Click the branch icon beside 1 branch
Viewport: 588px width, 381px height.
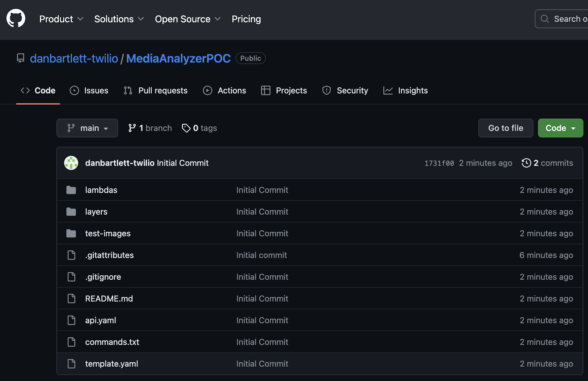[132, 128]
